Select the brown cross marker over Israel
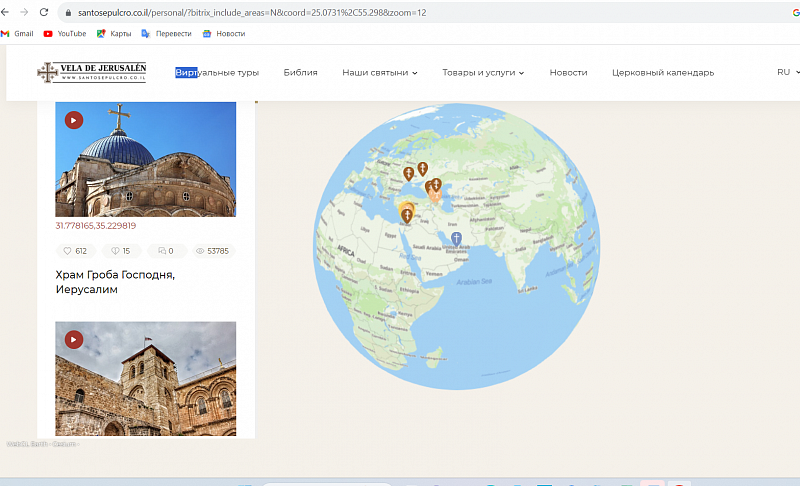Image resolution: width=800 pixels, height=486 pixels. point(406,214)
